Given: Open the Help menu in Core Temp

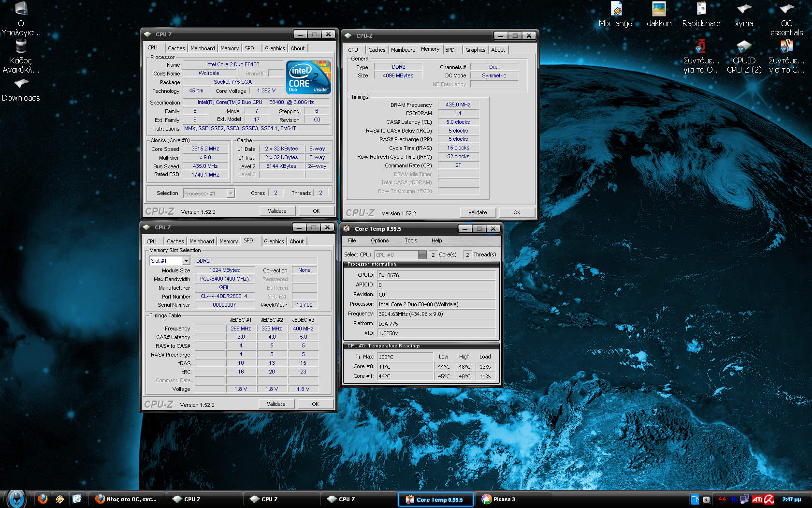Looking at the screenshot, I should coord(437,240).
